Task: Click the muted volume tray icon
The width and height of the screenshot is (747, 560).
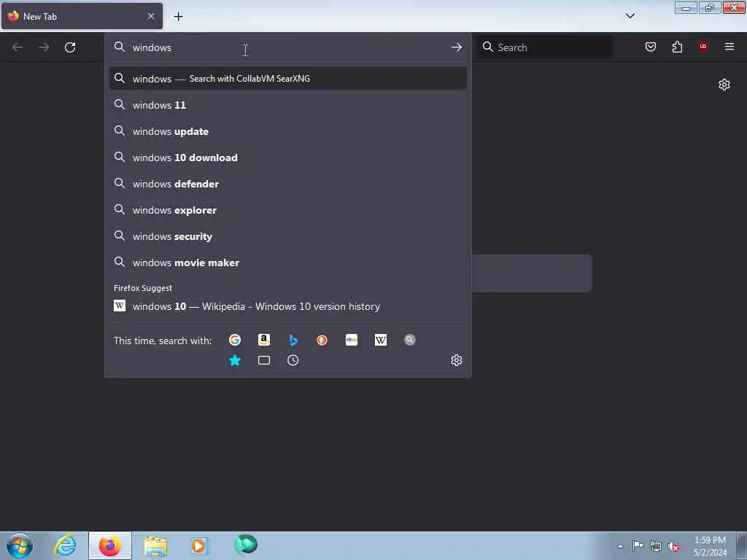Action: tap(673, 546)
